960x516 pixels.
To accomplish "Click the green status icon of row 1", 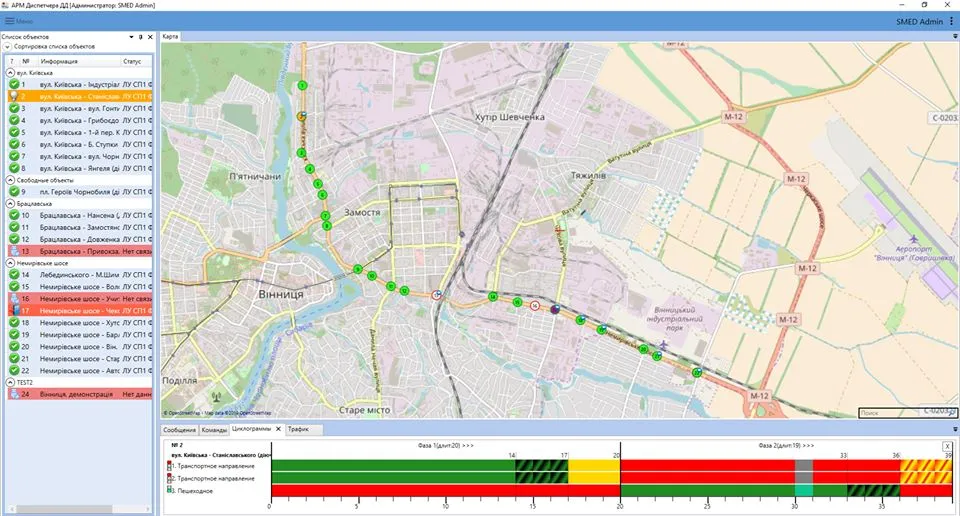I will click(14, 85).
